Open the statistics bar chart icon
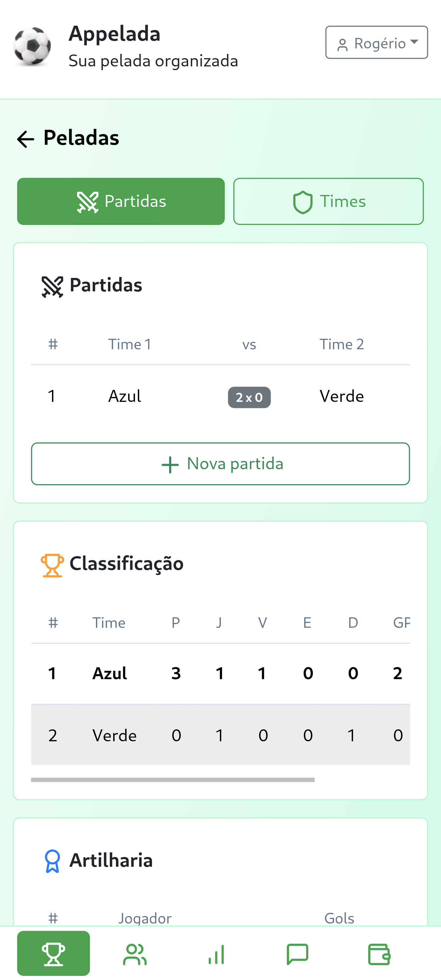The width and height of the screenshot is (441, 980). pos(216,954)
